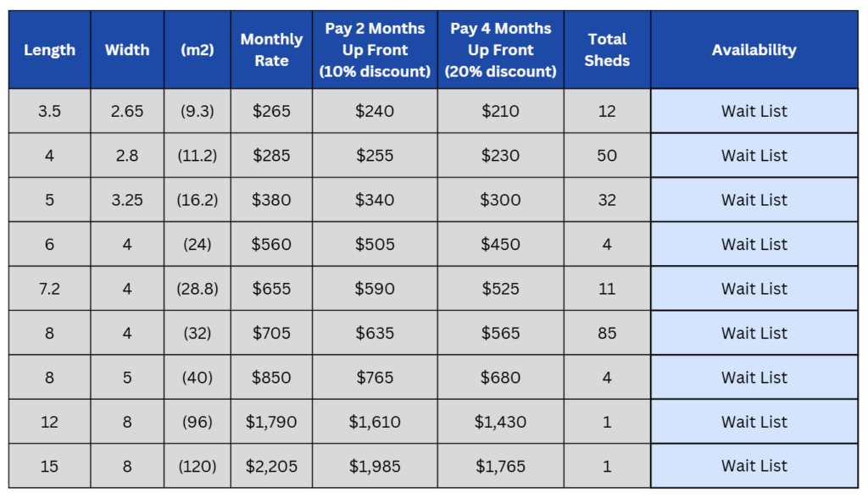This screenshot has height=498, width=868.
Task: Click the 3.25 width cell
Action: (127, 200)
